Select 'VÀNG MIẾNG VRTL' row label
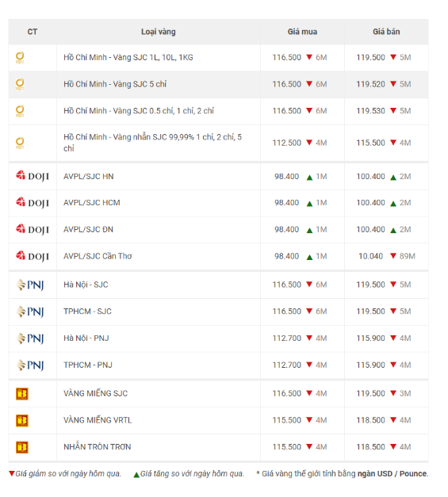This screenshot has height=497, width=448. tap(98, 420)
